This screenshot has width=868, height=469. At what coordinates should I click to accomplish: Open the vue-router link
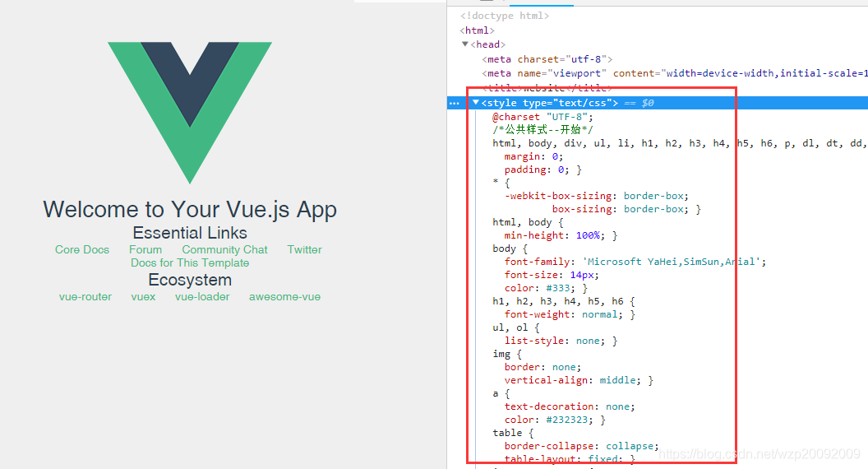pyautogui.click(x=85, y=296)
